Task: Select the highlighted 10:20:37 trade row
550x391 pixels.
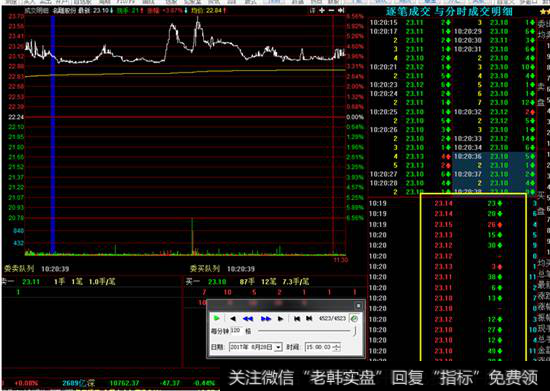Action: (494, 174)
